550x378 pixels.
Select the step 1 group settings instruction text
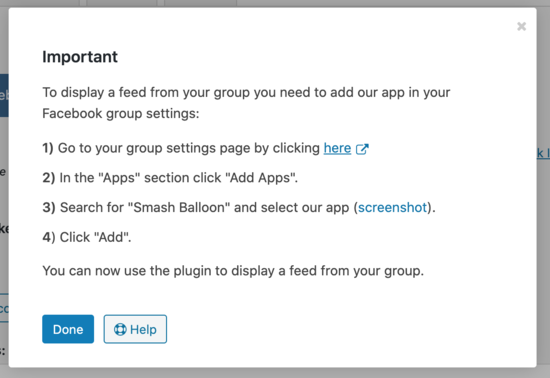[205, 148]
